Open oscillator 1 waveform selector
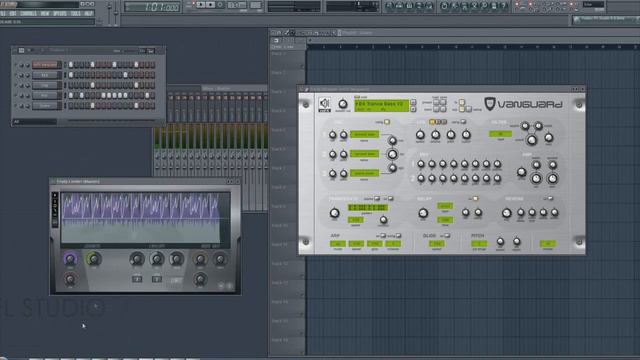Viewport: 640px width, 360px height. click(x=364, y=134)
